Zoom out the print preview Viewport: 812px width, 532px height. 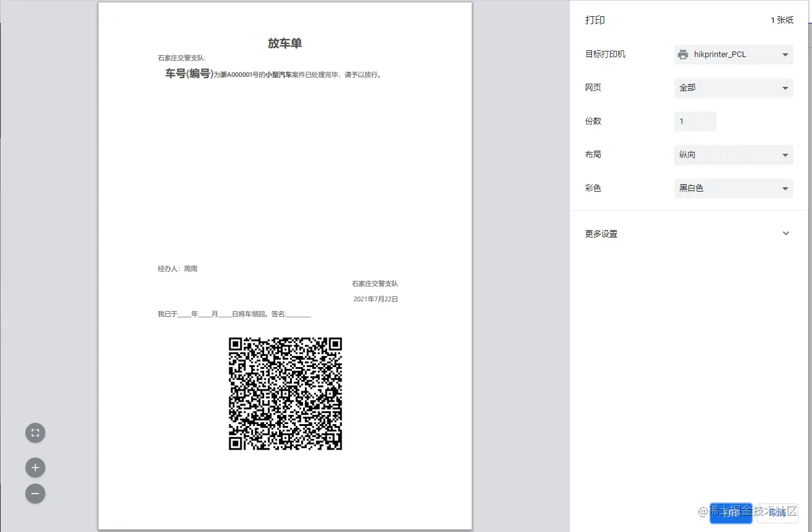(x=35, y=494)
